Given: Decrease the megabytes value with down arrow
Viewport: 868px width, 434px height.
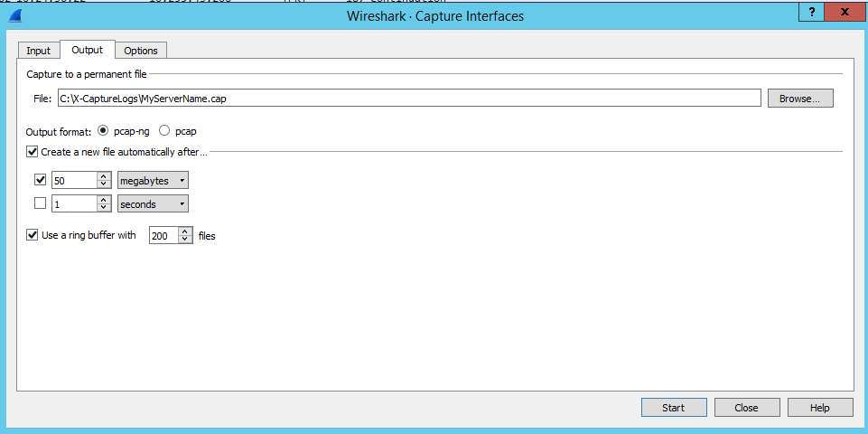Looking at the screenshot, I should tap(104, 184).
